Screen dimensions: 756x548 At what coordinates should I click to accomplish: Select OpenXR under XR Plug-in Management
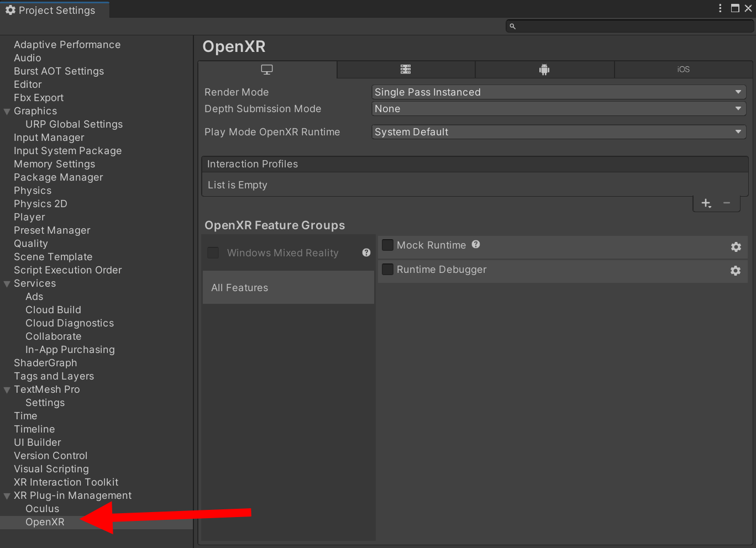pyautogui.click(x=45, y=522)
